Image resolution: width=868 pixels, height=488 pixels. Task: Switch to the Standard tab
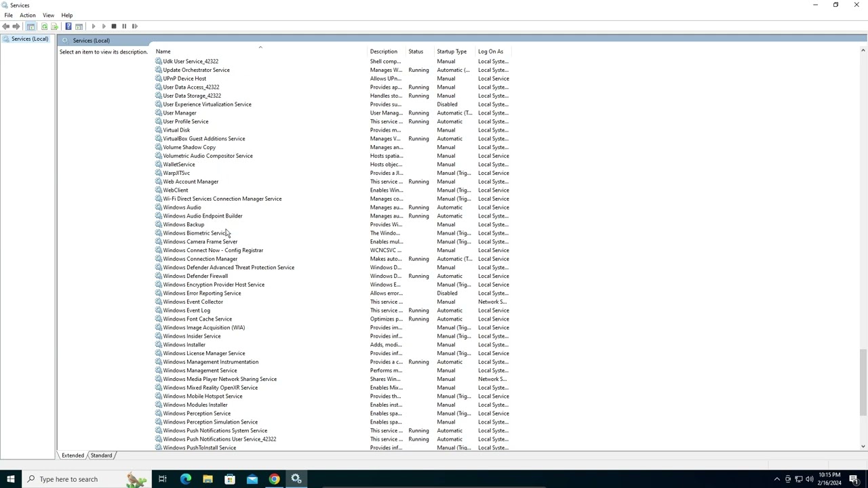[101, 455]
